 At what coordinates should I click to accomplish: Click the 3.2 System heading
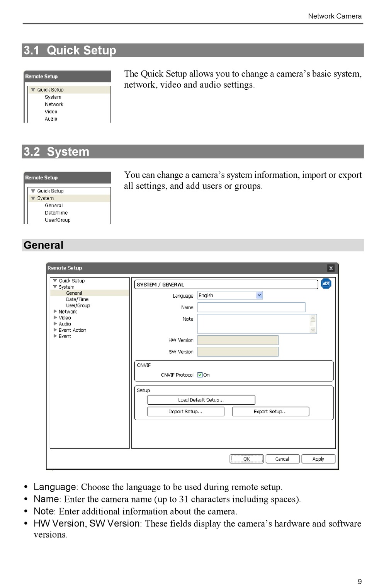coord(56,152)
